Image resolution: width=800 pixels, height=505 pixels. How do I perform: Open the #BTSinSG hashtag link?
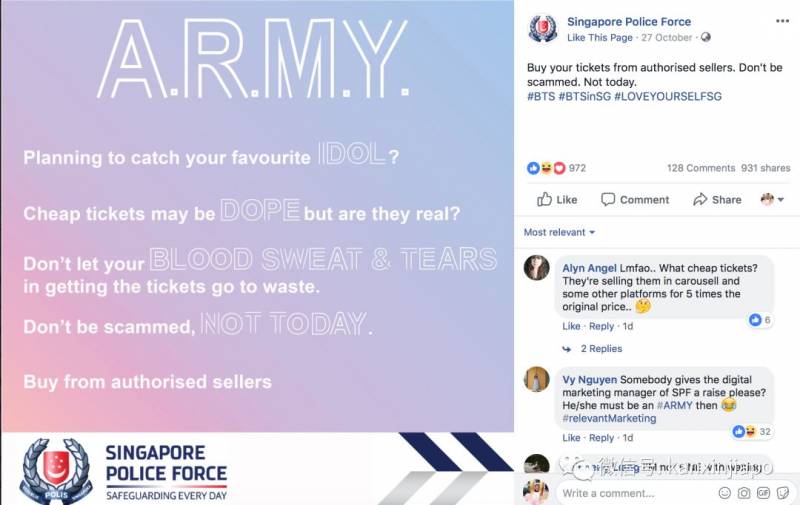[x=580, y=96]
